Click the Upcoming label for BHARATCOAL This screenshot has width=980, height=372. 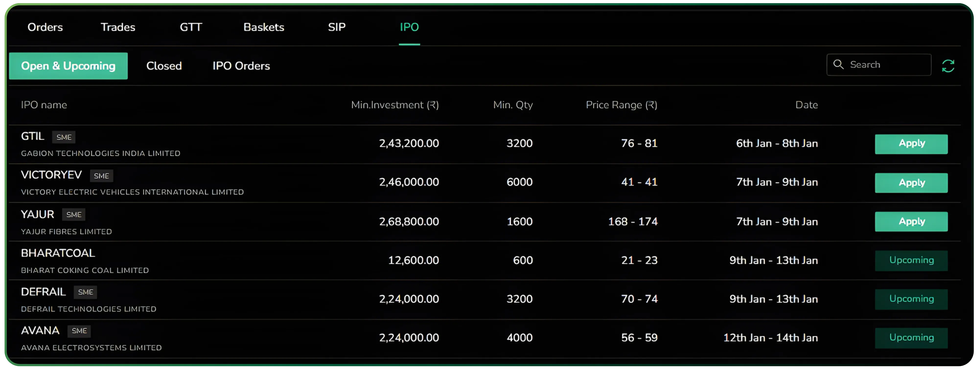[x=911, y=260]
